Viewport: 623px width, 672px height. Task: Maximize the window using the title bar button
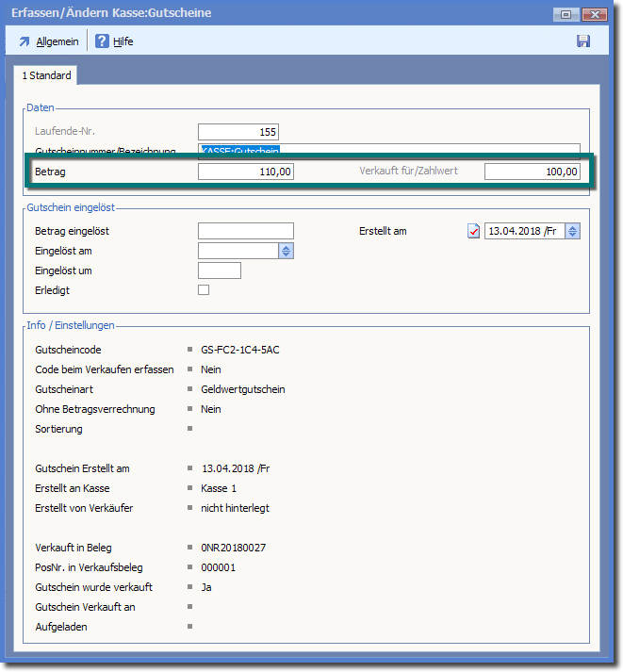coord(566,14)
